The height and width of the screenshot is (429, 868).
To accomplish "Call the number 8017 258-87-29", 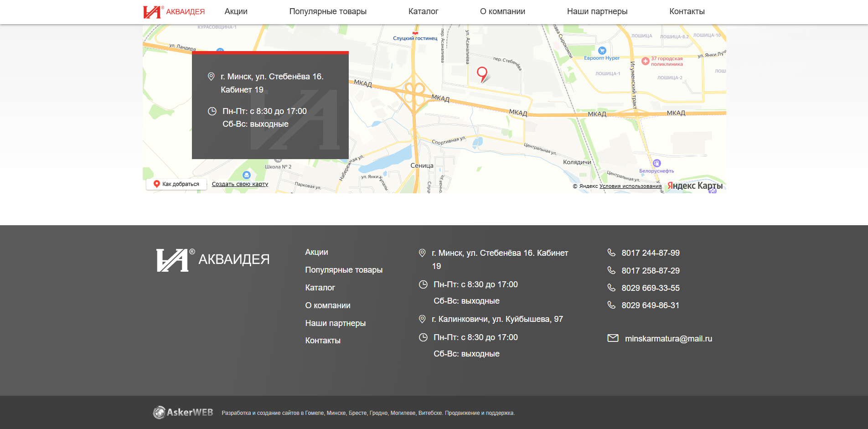I will tap(651, 271).
